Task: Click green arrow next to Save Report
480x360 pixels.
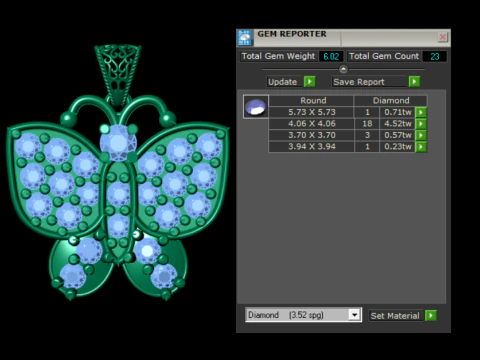Action: [414, 82]
